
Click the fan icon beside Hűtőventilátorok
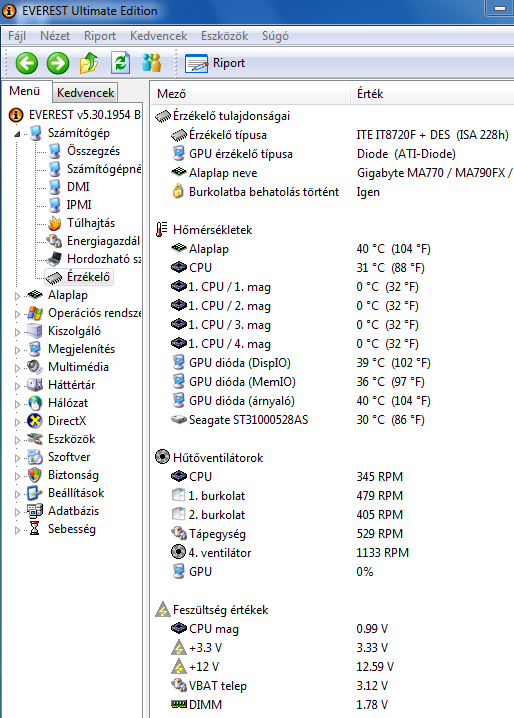162,457
